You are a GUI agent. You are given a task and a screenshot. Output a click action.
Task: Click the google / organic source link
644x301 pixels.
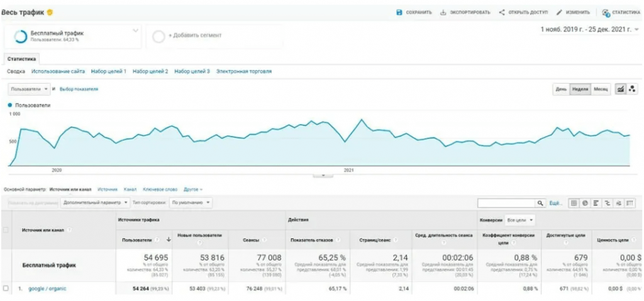(x=47, y=288)
